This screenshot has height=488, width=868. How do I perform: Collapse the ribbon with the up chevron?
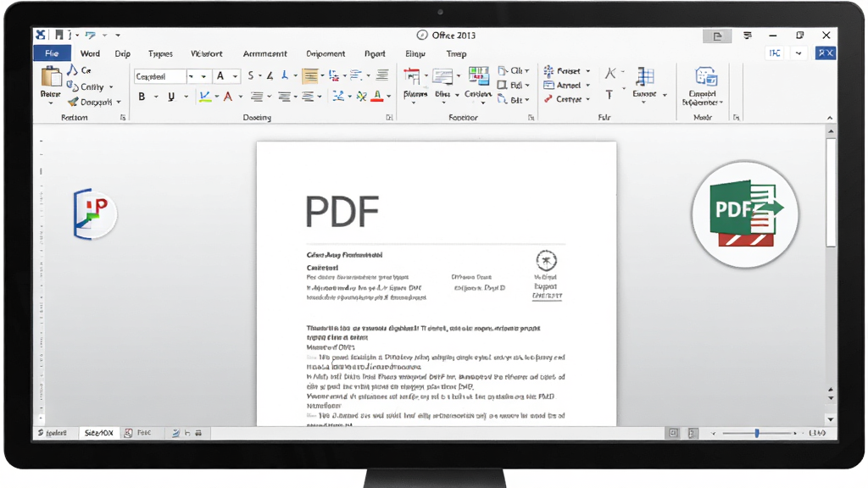coord(829,117)
